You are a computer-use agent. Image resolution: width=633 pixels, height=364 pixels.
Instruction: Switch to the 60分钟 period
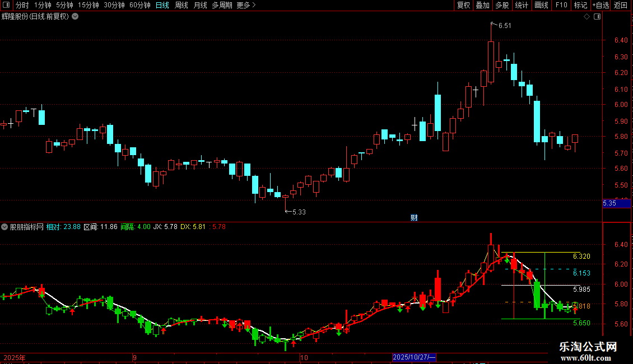(140, 5)
